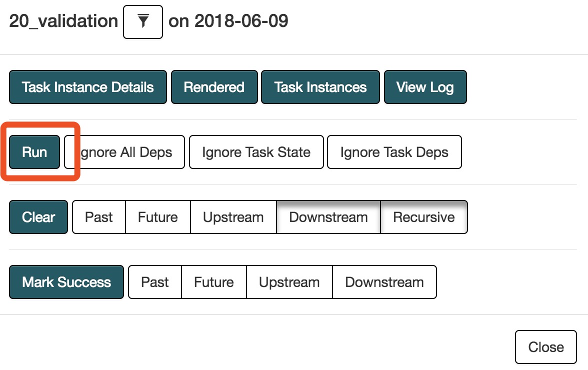Mark the task as Success
This screenshot has height=370, width=588.
66,282
